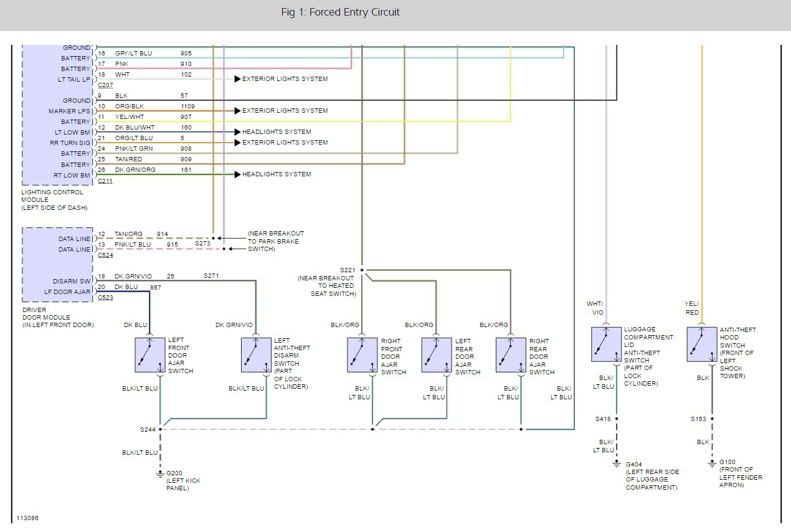Select the Left Anti-Theft Disarm switch symbol
Image resolution: width=791 pixels, height=532 pixels.
click(256, 355)
